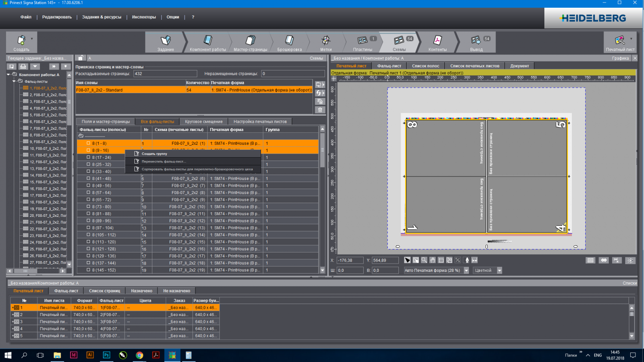Switch to the Список полос tab

click(x=425, y=66)
